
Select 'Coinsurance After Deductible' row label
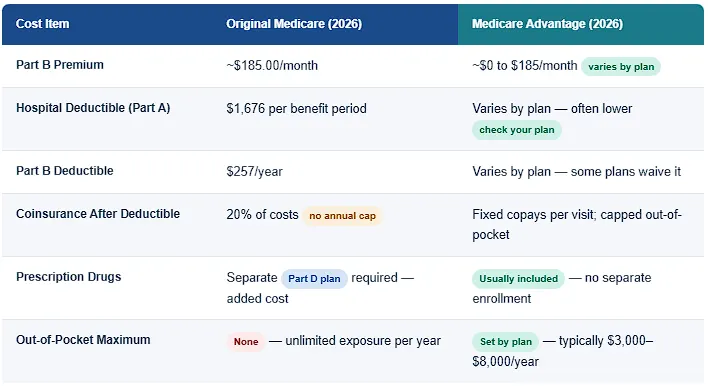(98, 214)
